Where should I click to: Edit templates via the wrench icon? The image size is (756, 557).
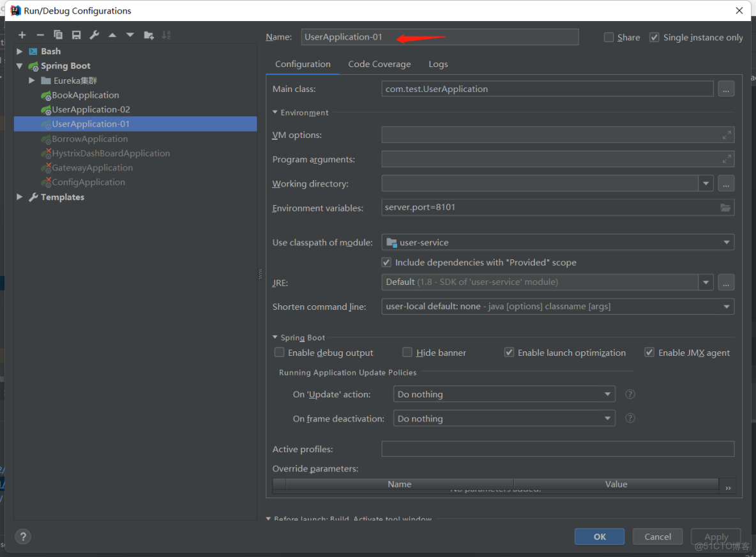(x=93, y=35)
